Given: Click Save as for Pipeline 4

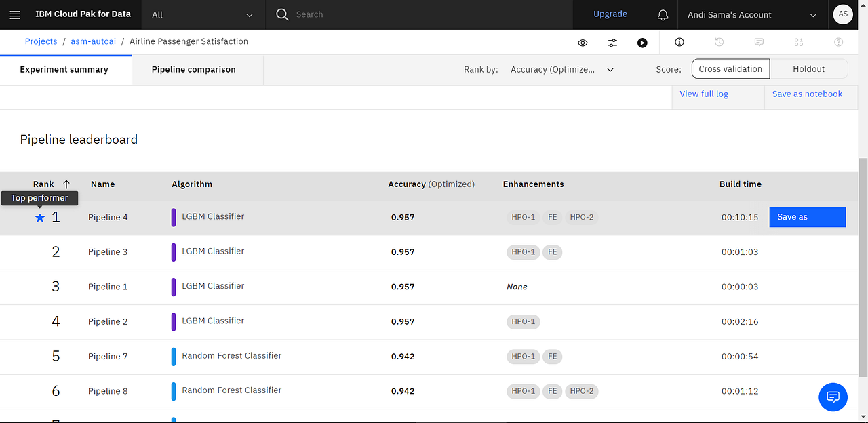Looking at the screenshot, I should coord(807,217).
